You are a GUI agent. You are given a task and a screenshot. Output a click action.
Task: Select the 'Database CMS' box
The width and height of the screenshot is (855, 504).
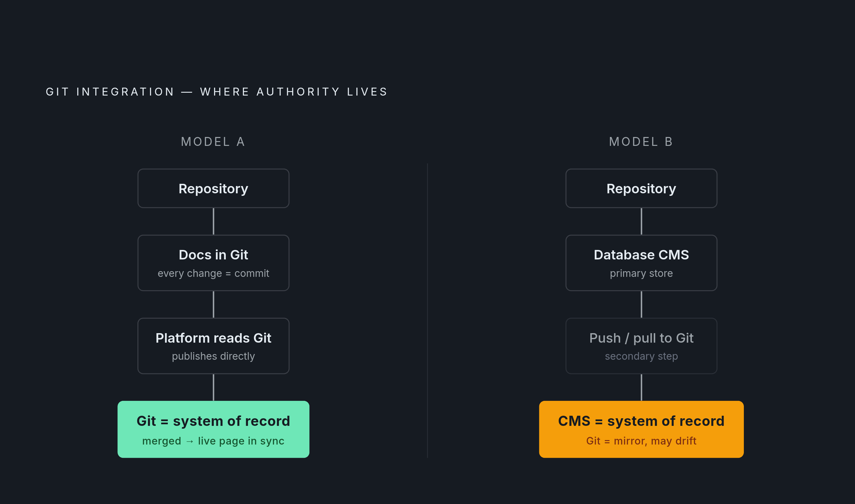[x=641, y=263]
